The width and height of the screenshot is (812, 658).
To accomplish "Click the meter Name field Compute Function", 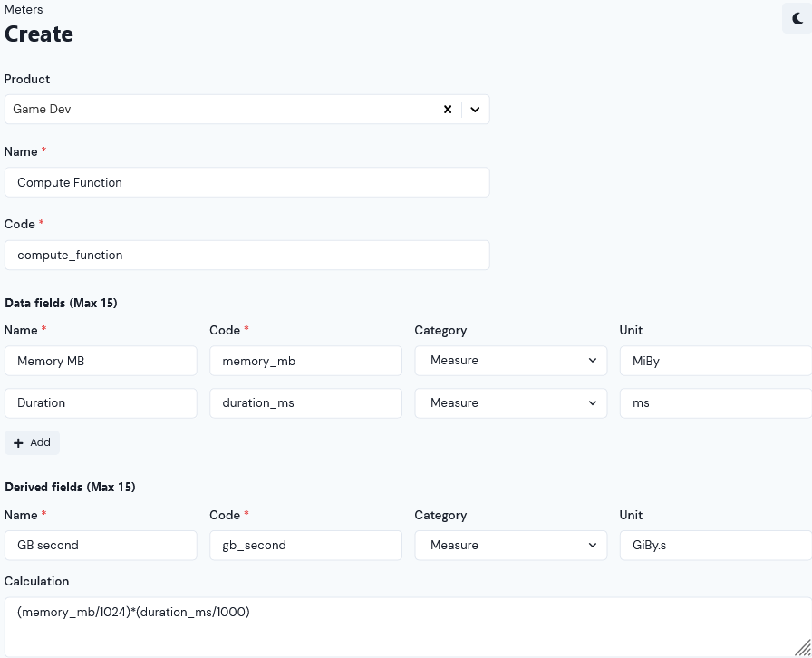I will 247,182.
